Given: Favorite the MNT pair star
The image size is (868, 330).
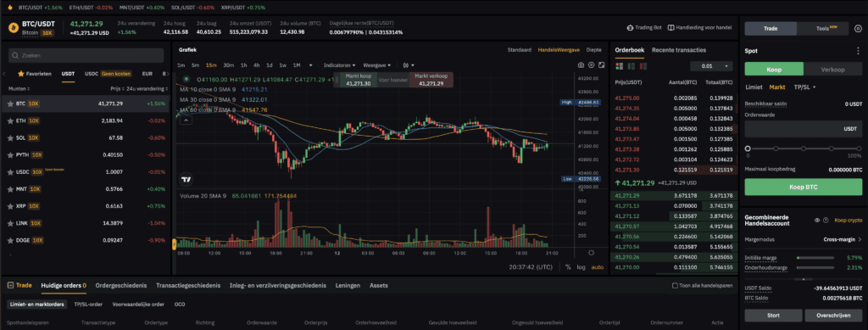Looking at the screenshot, I should (10, 189).
